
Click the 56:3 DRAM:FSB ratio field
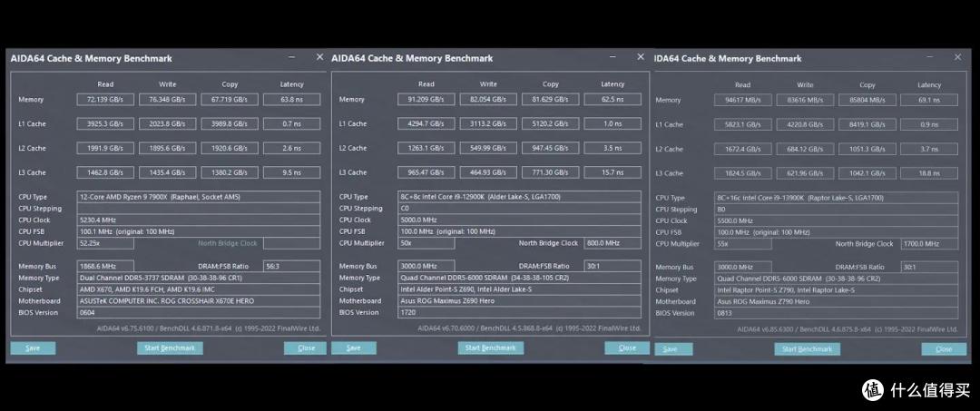(x=292, y=266)
